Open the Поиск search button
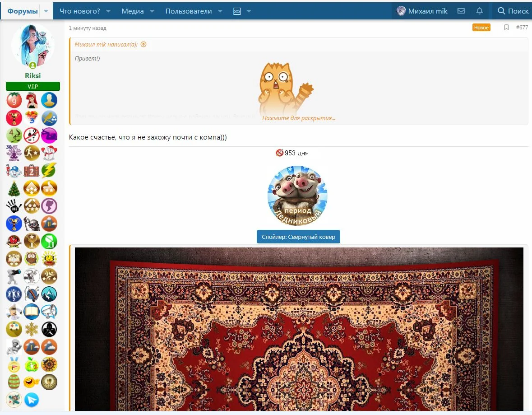 (x=513, y=11)
